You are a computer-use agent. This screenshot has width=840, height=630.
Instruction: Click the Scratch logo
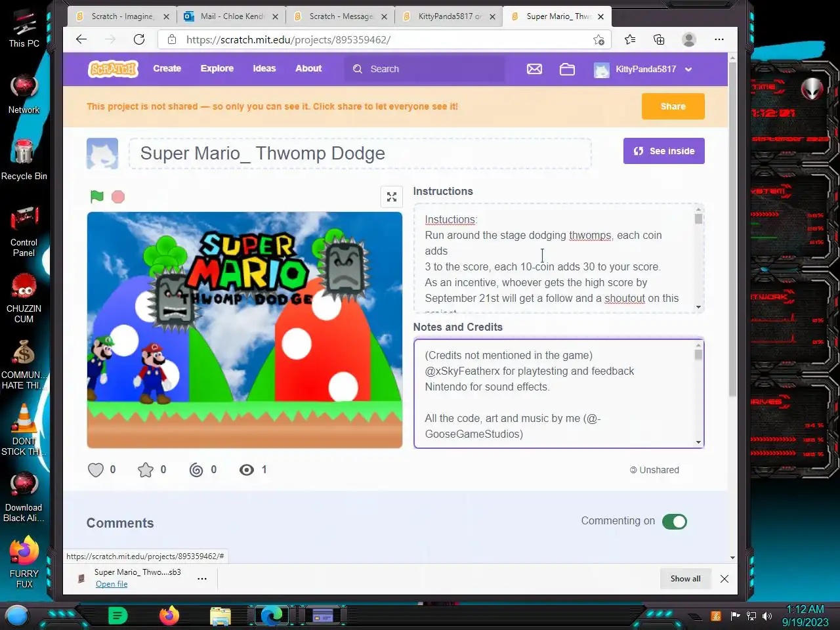click(x=114, y=69)
